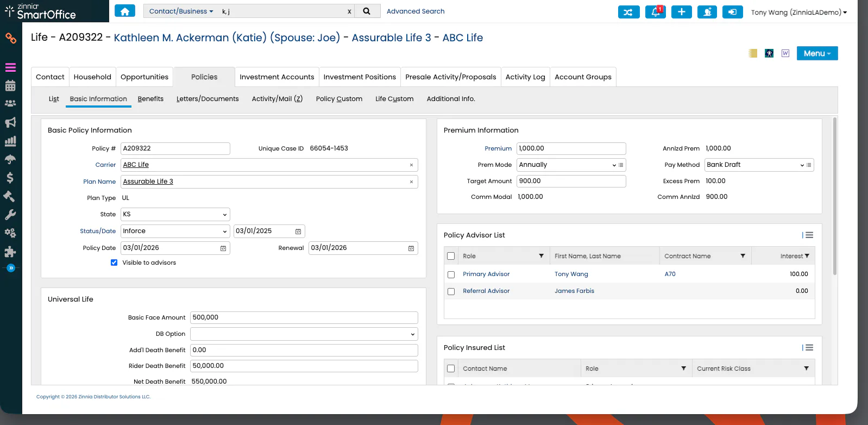
Task: Open the yellow notepad icon
Action: (x=753, y=53)
